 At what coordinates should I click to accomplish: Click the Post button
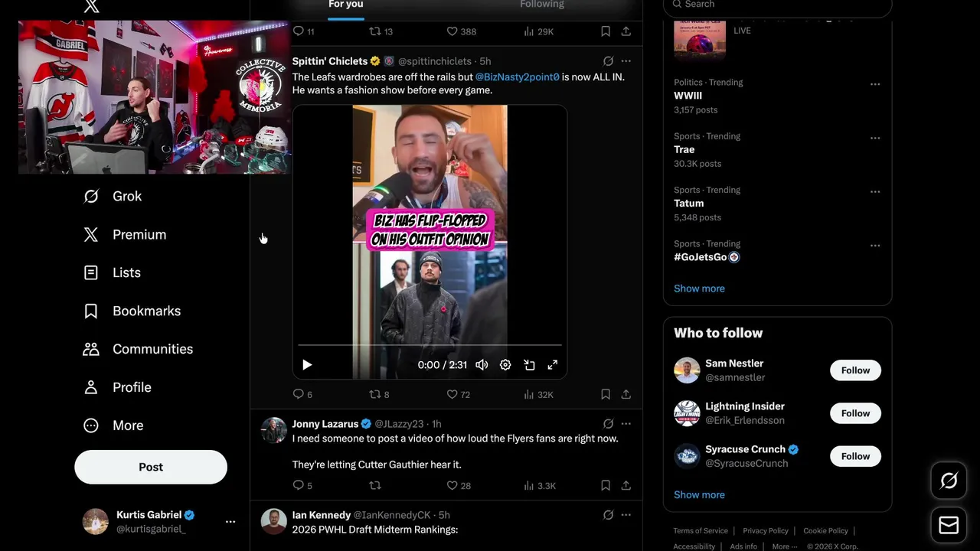(x=151, y=467)
